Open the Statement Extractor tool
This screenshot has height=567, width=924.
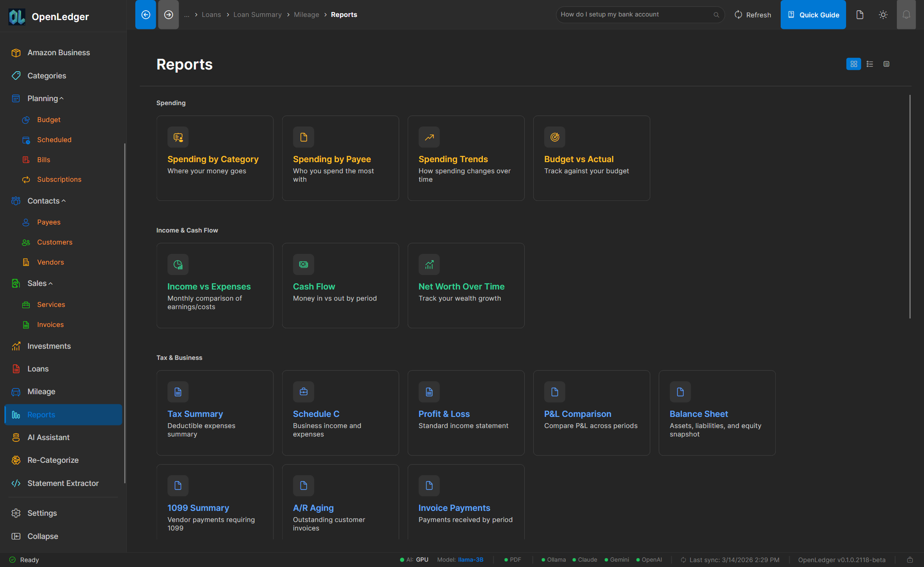click(62, 483)
